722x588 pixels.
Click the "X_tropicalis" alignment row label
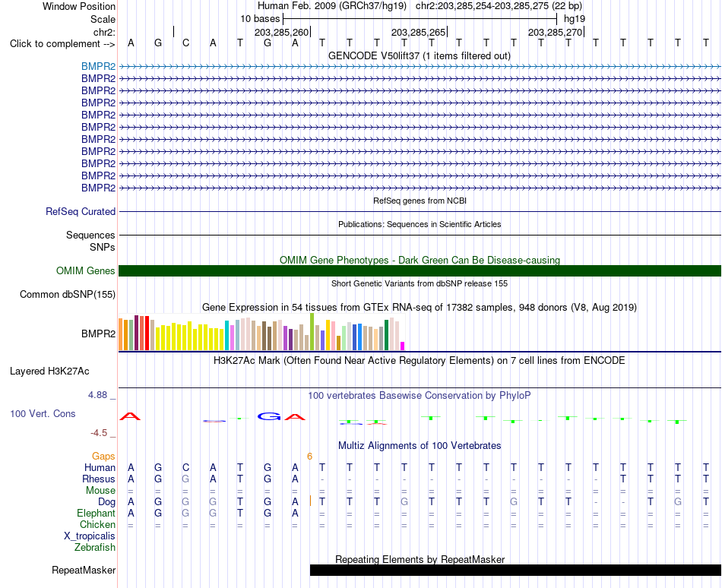click(90, 536)
